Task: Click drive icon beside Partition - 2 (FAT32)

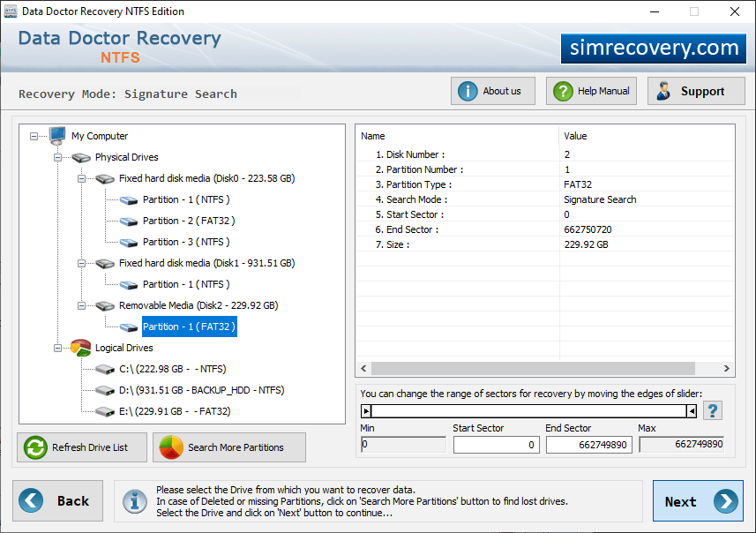Action: [x=129, y=221]
